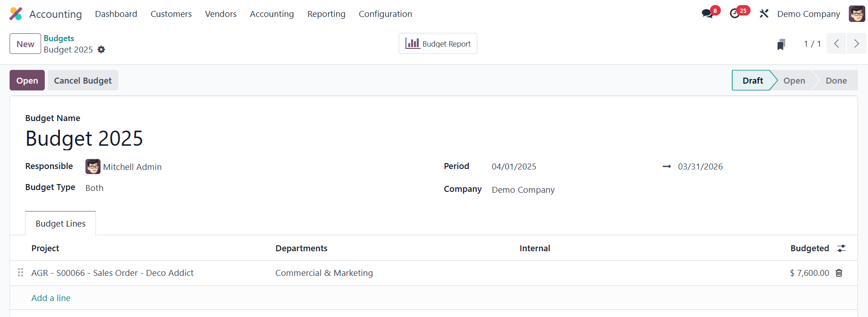Click the gear icon beside Budget 2025
The height and width of the screenshot is (317, 868).
101,49
